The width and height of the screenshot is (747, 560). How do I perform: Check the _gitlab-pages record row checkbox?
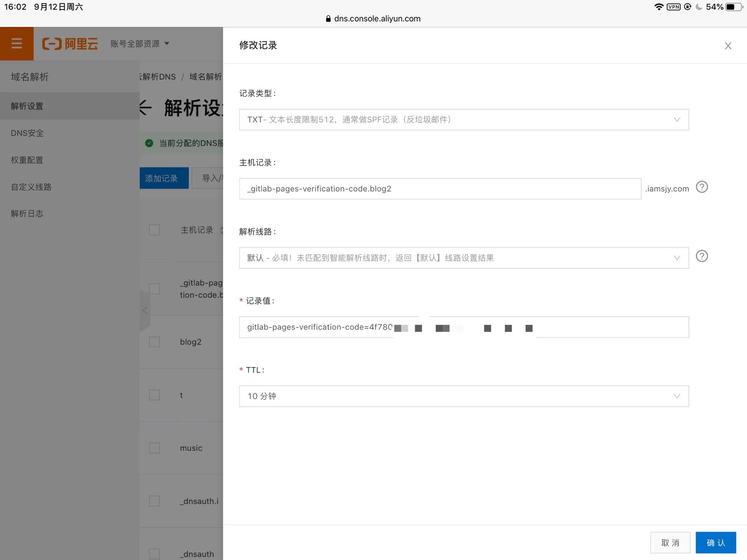154,289
